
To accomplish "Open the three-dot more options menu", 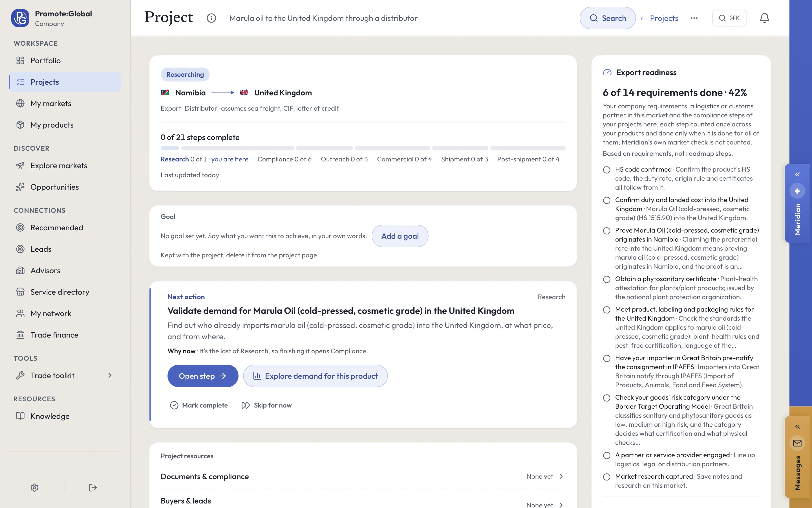I will [x=694, y=18].
